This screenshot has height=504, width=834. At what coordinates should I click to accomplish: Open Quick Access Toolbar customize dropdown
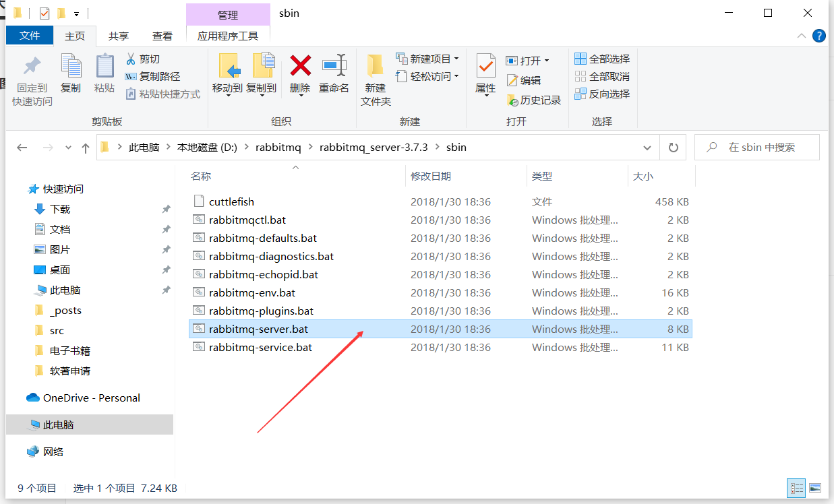76,13
